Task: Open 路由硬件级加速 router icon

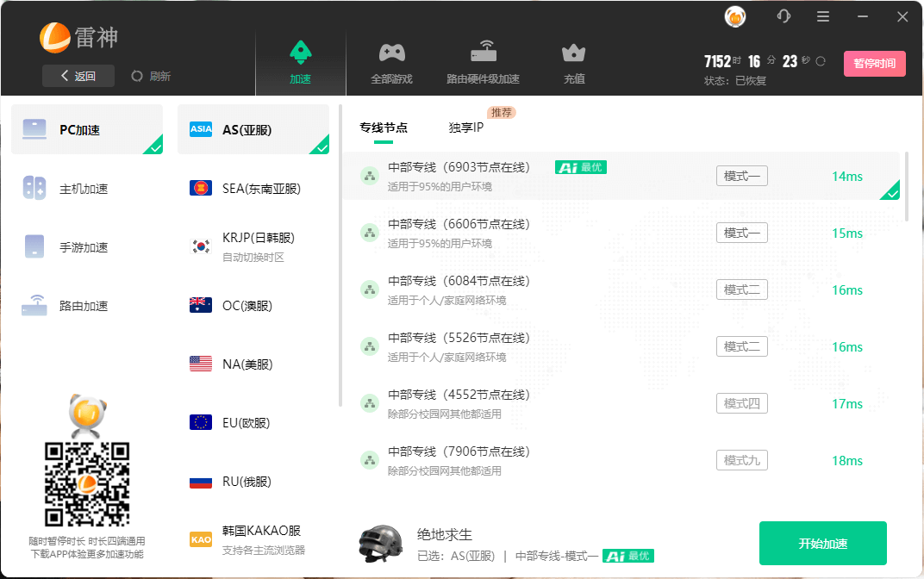Action: click(x=483, y=53)
